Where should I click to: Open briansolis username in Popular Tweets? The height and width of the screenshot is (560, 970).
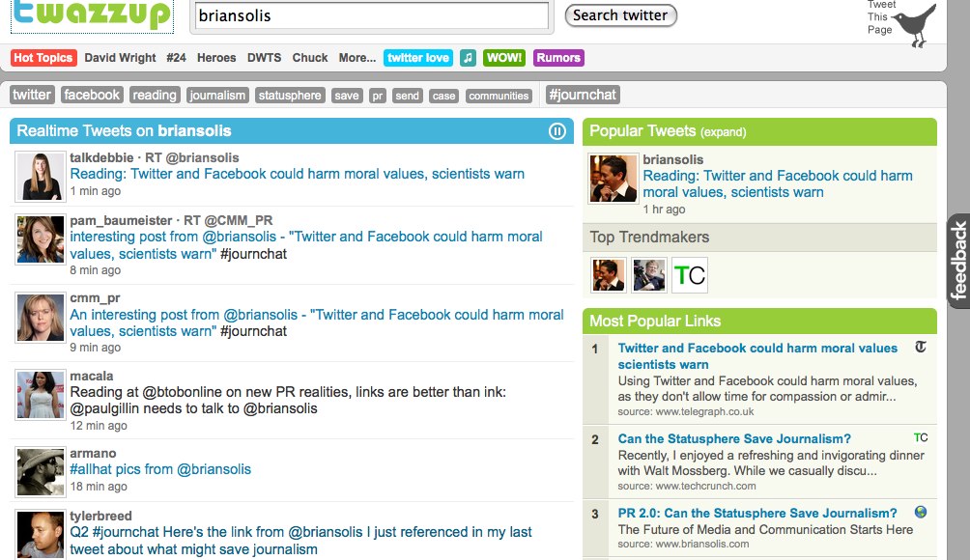(673, 159)
